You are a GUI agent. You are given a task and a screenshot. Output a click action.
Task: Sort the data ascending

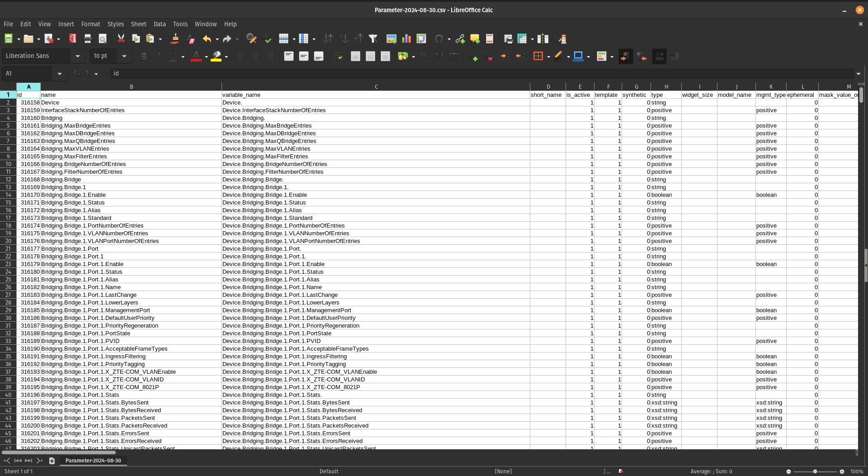pyautogui.click(x=344, y=39)
